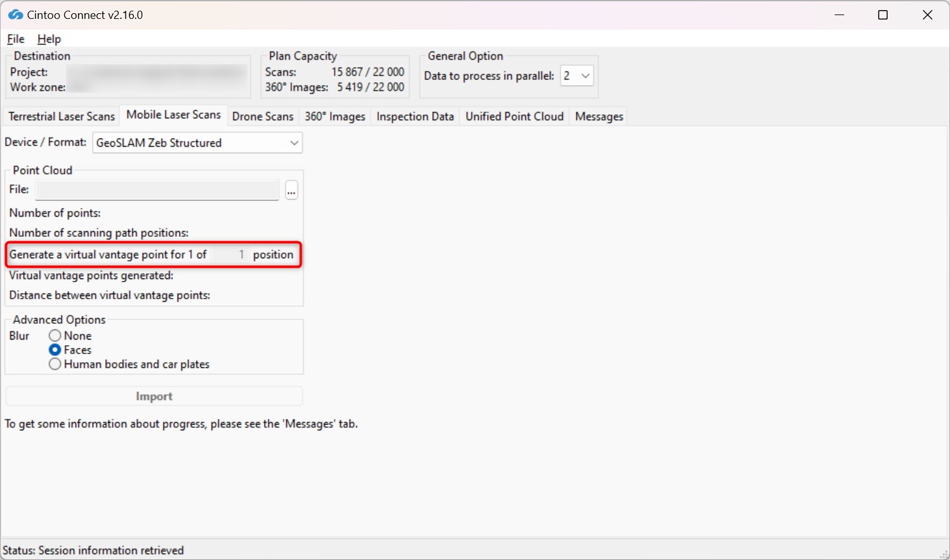This screenshot has height=560, width=950.
Task: Open the Help menu
Action: click(49, 39)
